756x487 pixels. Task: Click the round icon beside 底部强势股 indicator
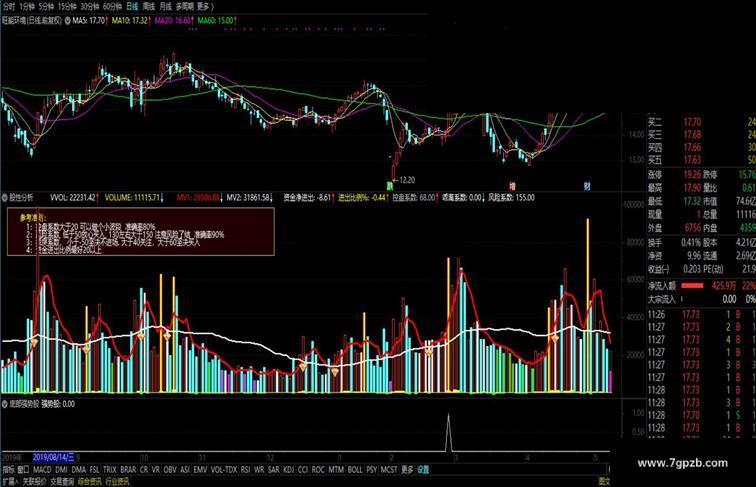[5, 404]
